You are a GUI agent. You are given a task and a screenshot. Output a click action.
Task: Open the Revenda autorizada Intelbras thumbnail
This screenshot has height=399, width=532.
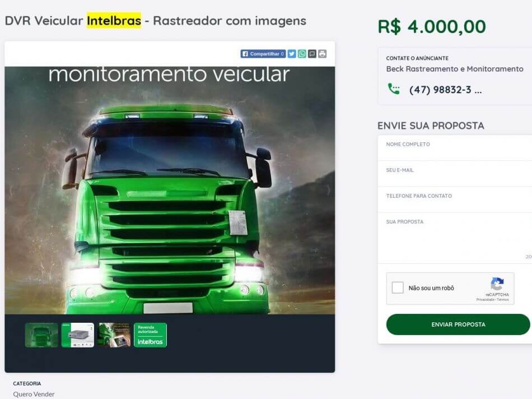[x=150, y=335]
